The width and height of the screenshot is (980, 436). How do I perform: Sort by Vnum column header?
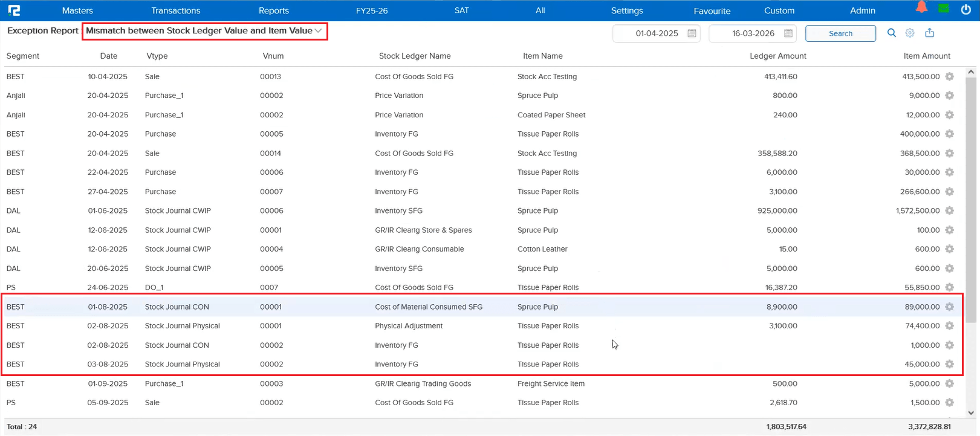point(273,56)
